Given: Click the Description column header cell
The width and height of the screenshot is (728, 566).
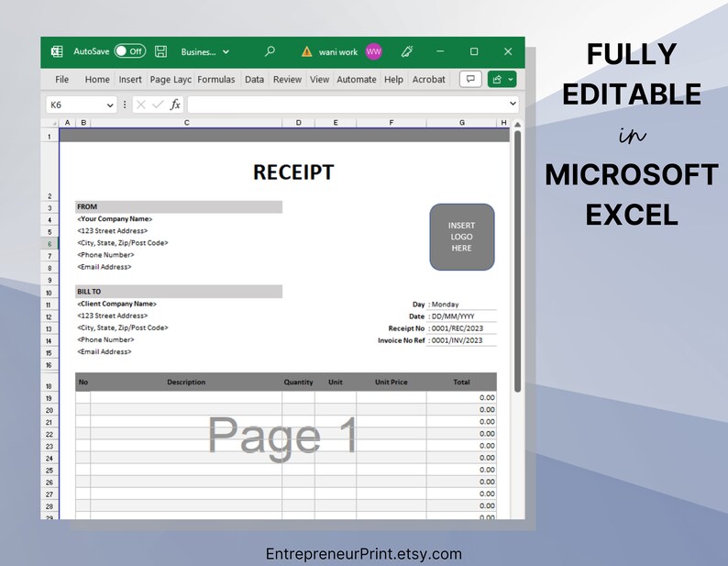Looking at the screenshot, I should coord(186,382).
